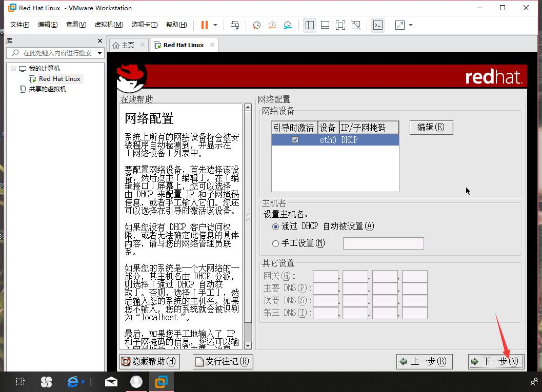The image size is (542, 392).
Task: Switch to Unity mode
Action: pos(356,25)
